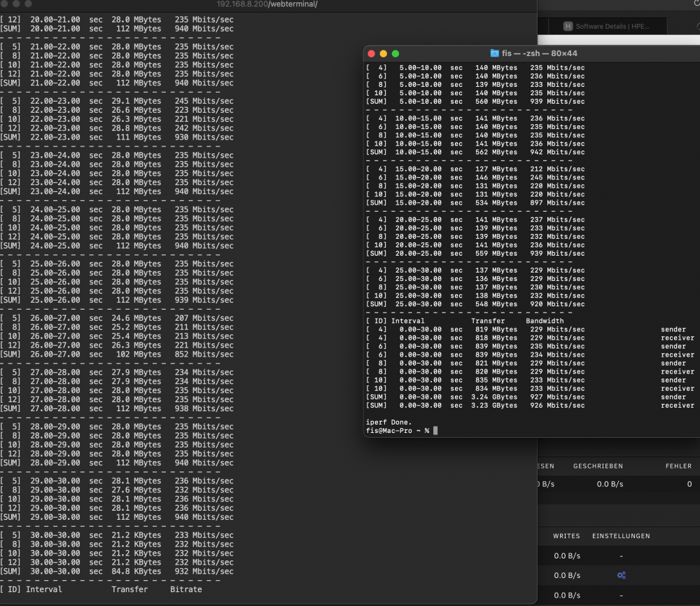Sort by the GESCHRIEBEN column header
The image size is (700, 606).
click(598, 466)
